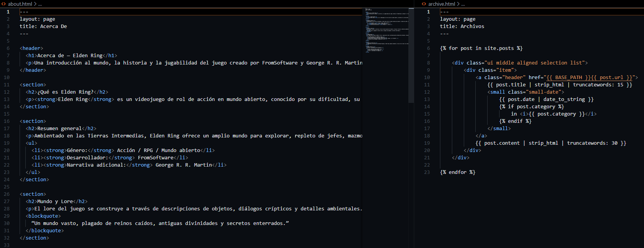Image resolution: width=644 pixels, height=248 pixels.
Task: Click the '¿Qué es Elden Ring?' h2 line
Action: [x=67, y=92]
